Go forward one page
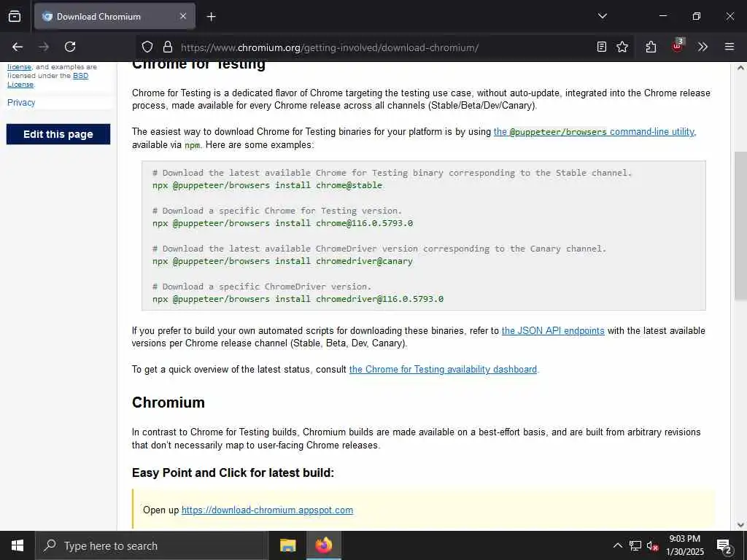 point(44,47)
